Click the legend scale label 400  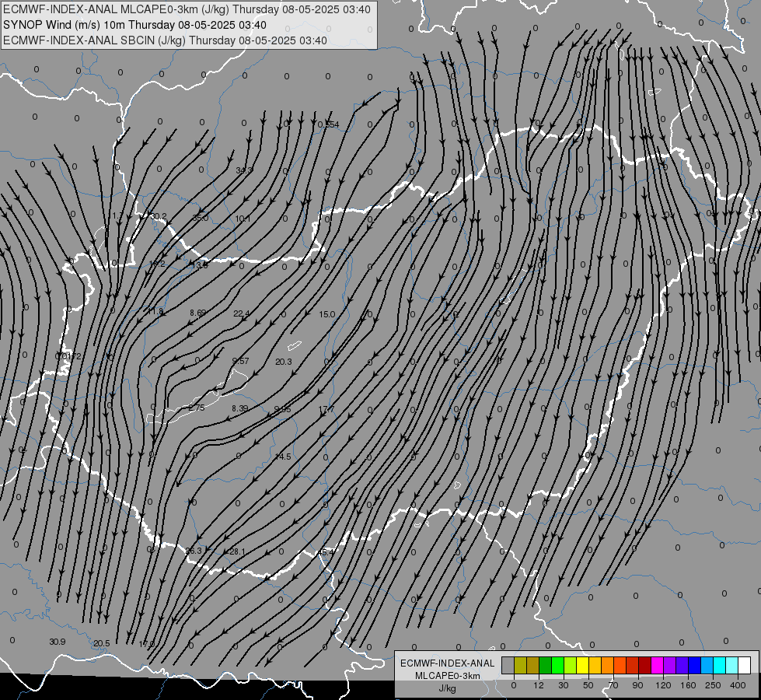pyautogui.click(x=738, y=685)
